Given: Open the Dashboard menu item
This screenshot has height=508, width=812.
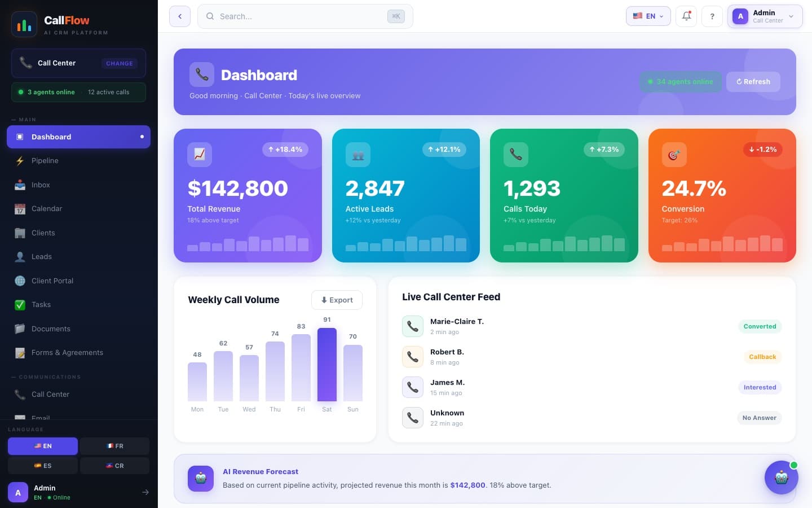Looking at the screenshot, I should (78, 137).
